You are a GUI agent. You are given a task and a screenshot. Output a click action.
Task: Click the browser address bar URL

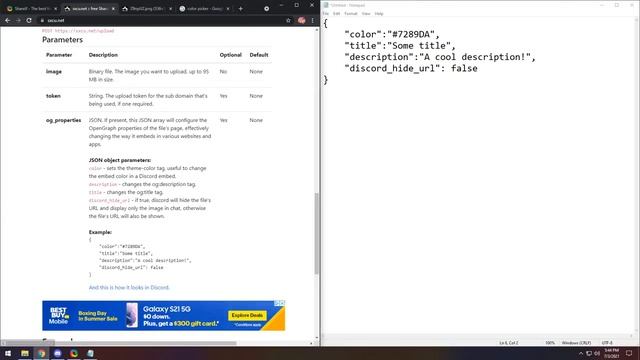tap(56, 20)
